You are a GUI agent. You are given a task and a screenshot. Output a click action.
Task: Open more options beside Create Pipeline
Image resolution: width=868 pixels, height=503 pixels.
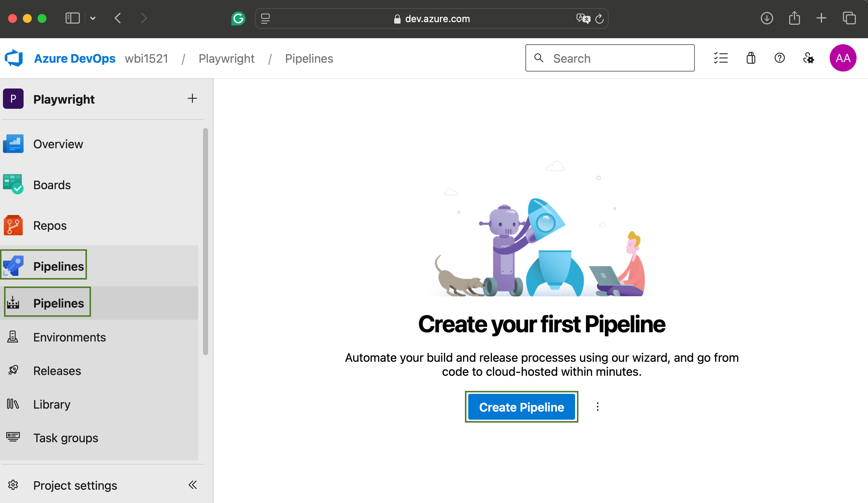pyautogui.click(x=598, y=407)
